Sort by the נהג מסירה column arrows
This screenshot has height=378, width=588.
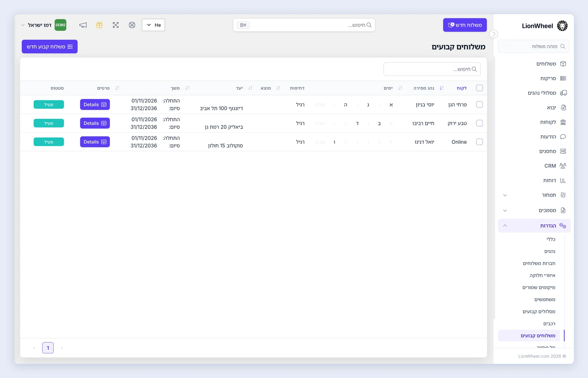tap(400, 88)
